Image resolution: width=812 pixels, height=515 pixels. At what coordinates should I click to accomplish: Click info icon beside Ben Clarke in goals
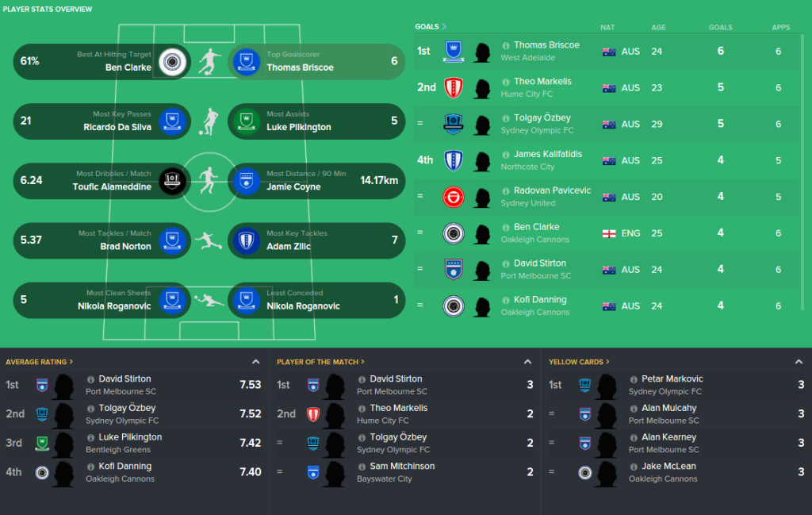(506, 227)
